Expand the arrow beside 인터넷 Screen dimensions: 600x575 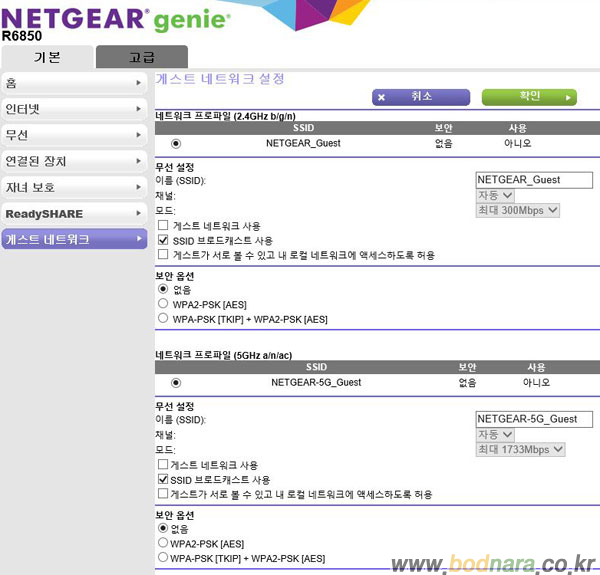(x=139, y=109)
